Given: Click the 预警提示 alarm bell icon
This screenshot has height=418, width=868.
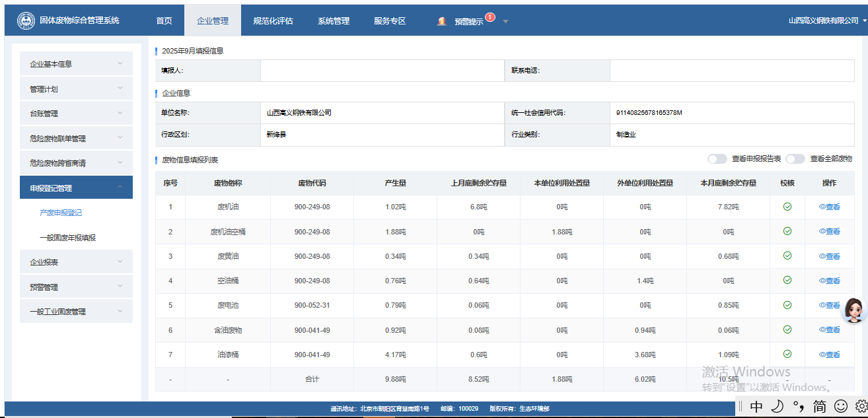Looking at the screenshot, I should coord(442,21).
